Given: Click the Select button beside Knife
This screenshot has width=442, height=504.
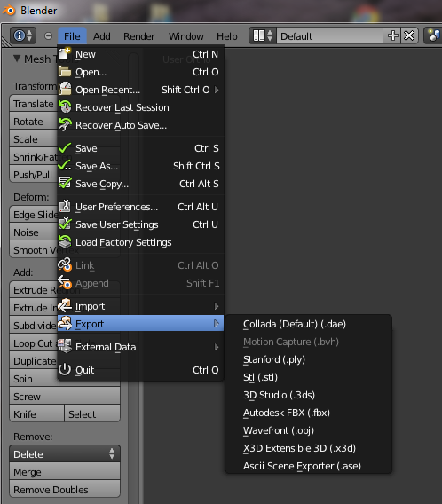Looking at the screenshot, I should pyautogui.click(x=92, y=414).
